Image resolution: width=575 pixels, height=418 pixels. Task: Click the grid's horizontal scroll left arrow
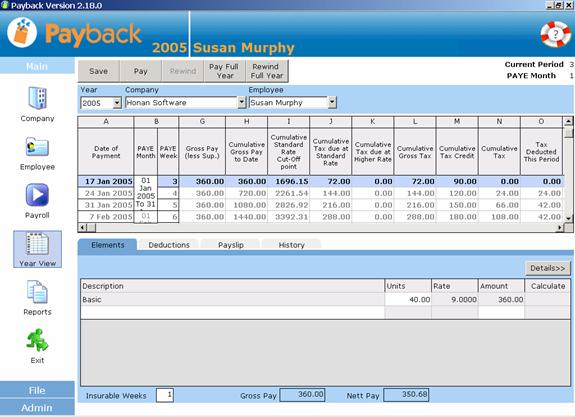click(82, 227)
